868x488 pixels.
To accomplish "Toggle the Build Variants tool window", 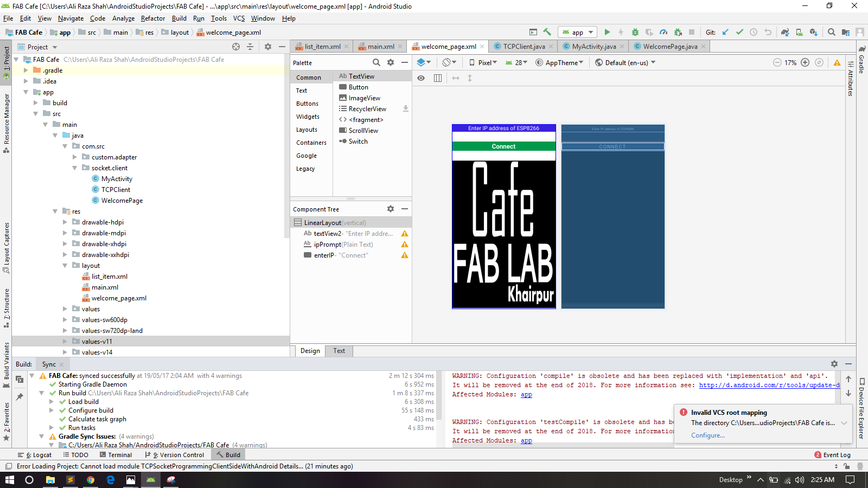I will point(6,365).
